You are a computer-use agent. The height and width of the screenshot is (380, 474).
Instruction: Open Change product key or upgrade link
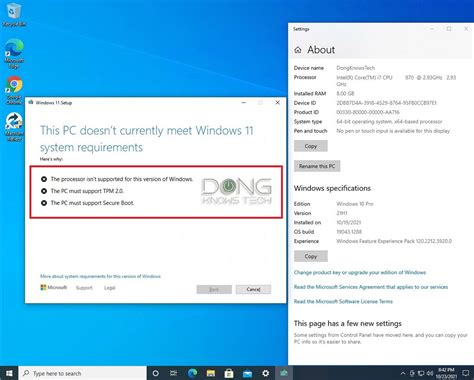click(x=360, y=272)
